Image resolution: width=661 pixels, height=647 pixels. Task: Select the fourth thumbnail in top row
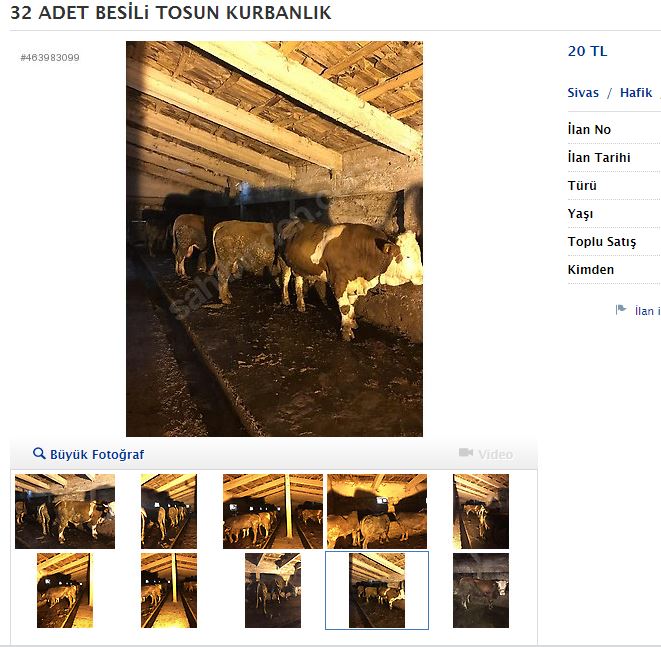point(377,511)
